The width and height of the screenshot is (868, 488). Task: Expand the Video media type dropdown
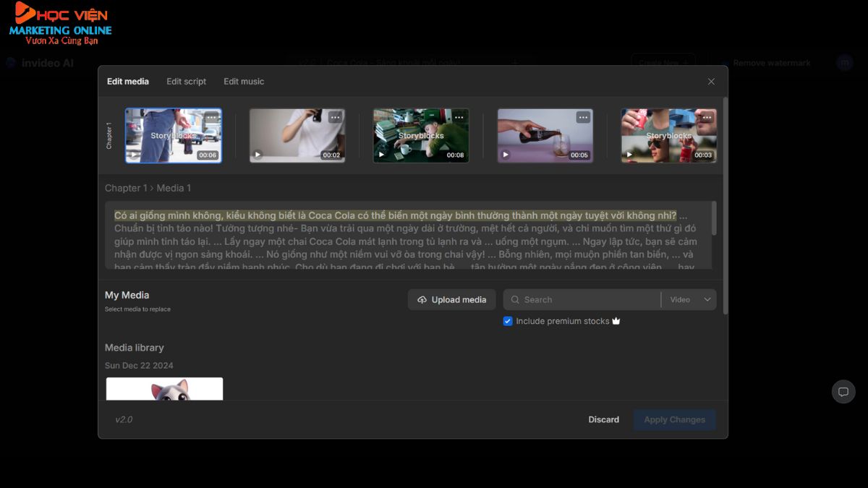click(689, 300)
